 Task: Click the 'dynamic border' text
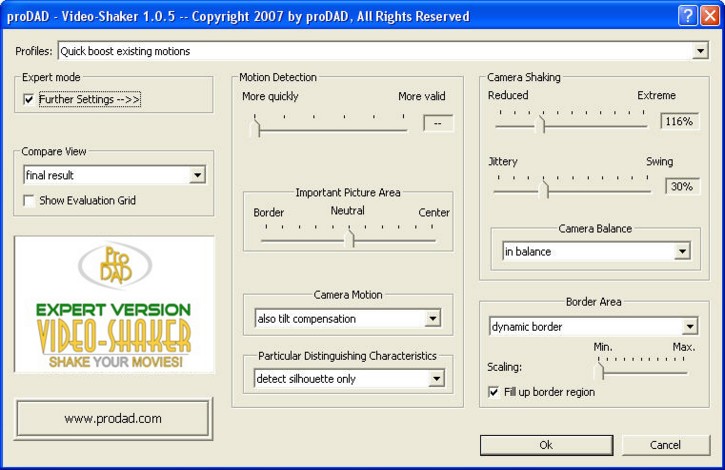point(527,327)
